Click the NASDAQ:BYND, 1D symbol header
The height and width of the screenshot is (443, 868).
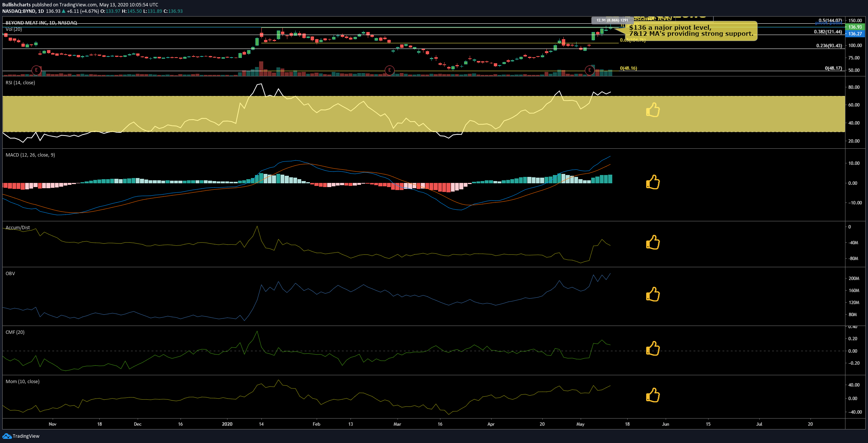point(23,11)
